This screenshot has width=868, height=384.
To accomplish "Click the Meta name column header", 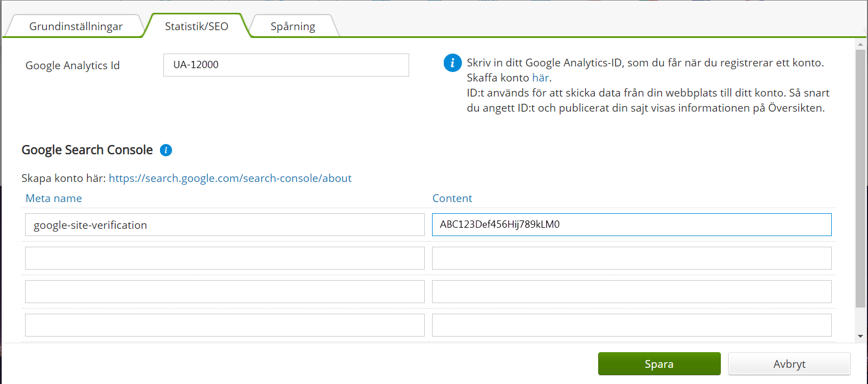I will [54, 198].
